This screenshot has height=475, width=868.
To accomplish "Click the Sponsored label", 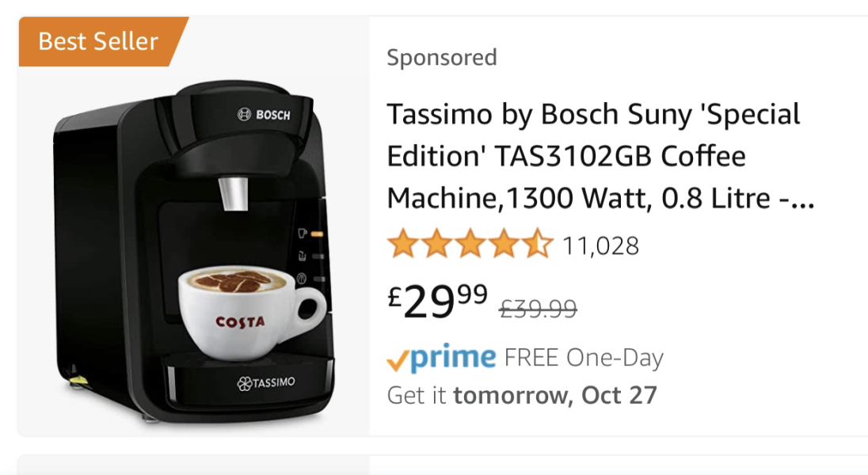I will point(441,58).
